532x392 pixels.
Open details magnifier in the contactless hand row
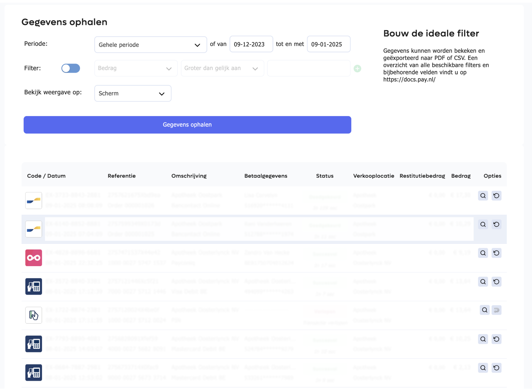point(484,310)
